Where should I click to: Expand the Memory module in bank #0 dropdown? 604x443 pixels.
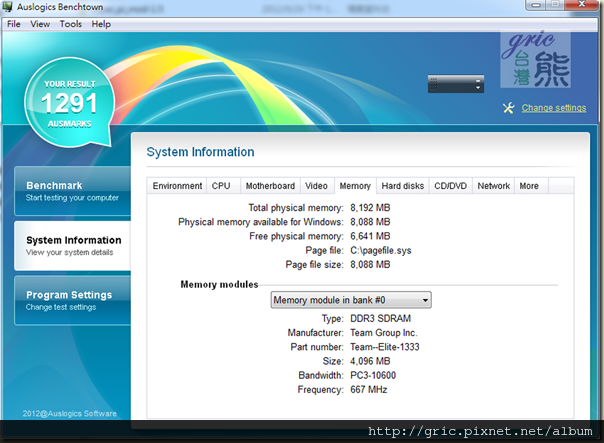coord(351,300)
